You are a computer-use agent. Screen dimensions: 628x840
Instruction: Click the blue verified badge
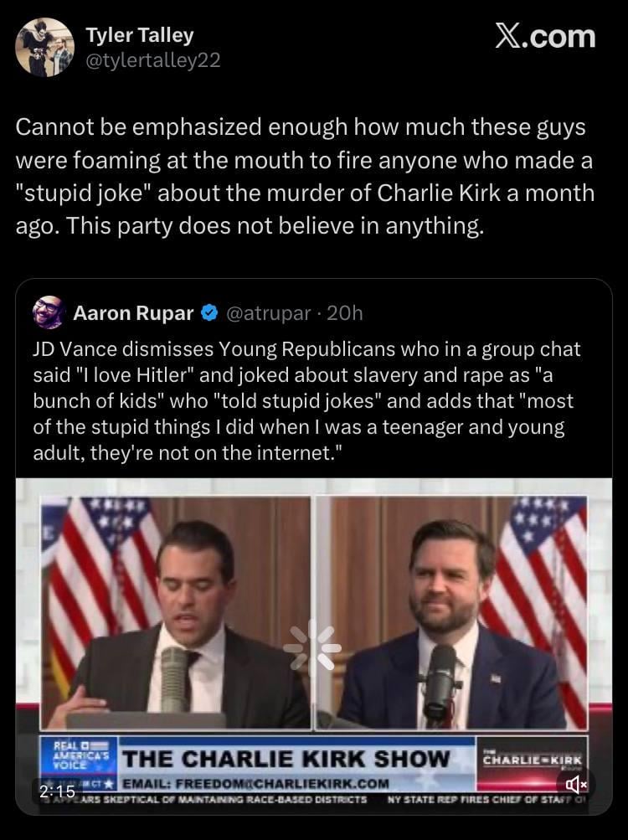click(x=210, y=313)
